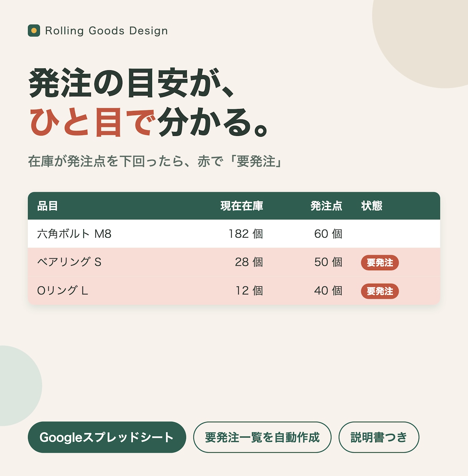Viewport: 468px width, 476px height.
Task: Click the headline 発注の目安が、
Action: (x=132, y=83)
